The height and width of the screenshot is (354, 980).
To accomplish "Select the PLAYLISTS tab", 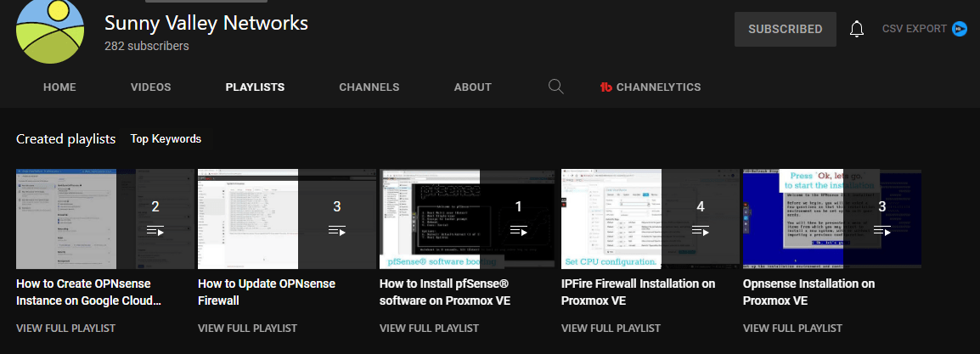I will [255, 87].
